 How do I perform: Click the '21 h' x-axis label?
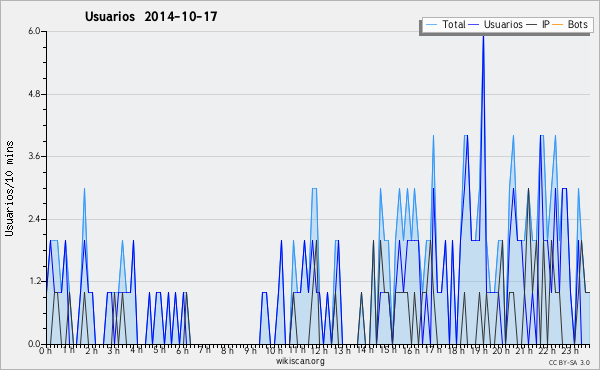[524, 350]
